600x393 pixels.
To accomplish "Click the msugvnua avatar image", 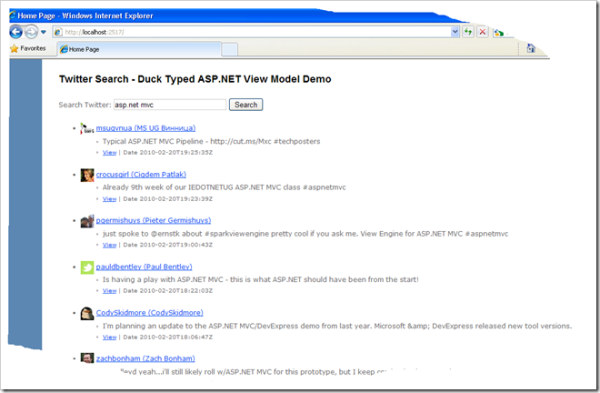I will [87, 129].
